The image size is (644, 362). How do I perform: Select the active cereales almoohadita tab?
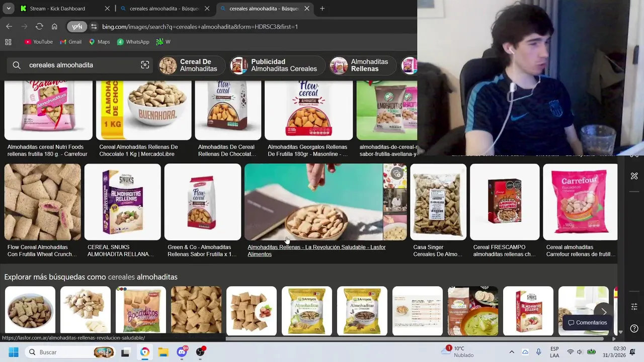click(265, 9)
